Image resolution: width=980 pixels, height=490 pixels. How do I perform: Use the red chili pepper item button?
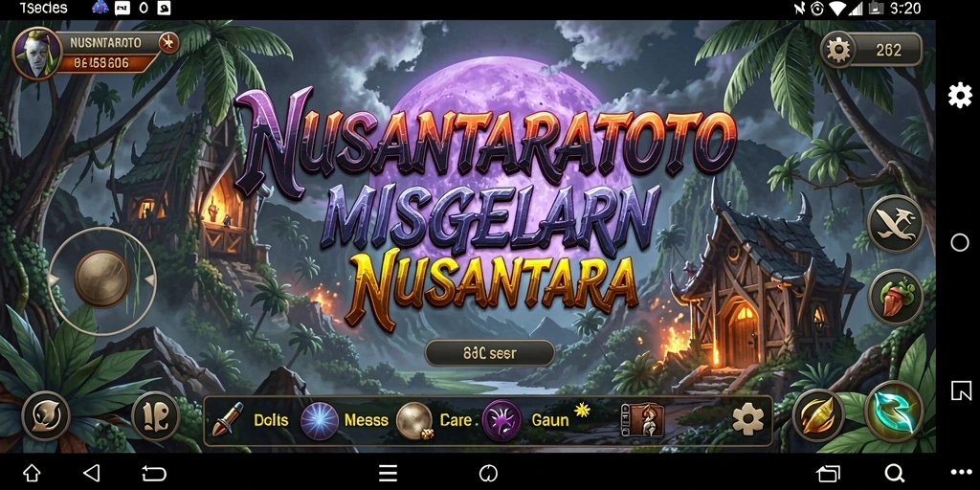(896, 299)
